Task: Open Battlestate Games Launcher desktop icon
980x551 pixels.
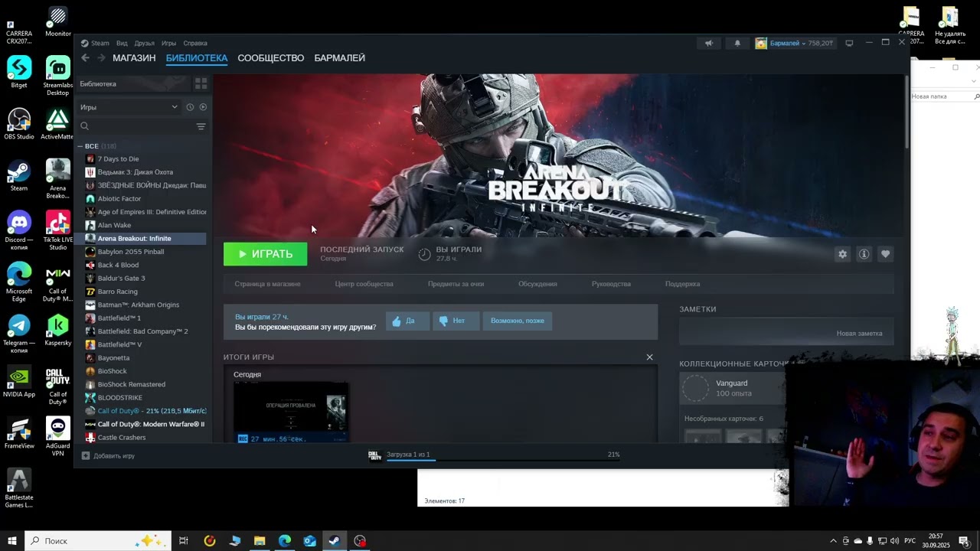Action: (x=19, y=489)
